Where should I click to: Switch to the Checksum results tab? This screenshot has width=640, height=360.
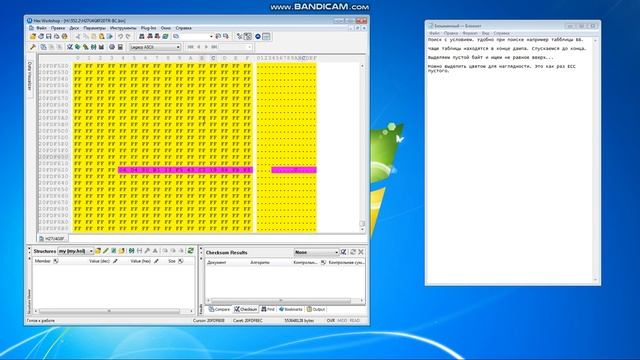246,309
